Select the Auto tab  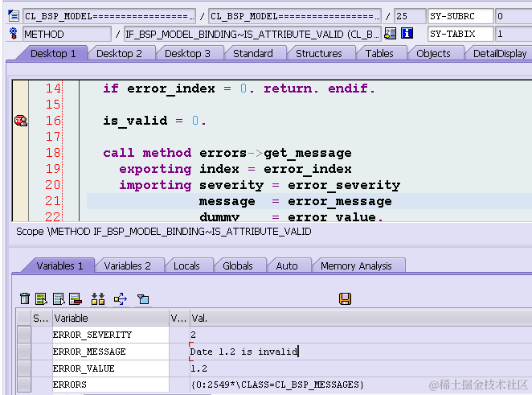click(x=287, y=265)
